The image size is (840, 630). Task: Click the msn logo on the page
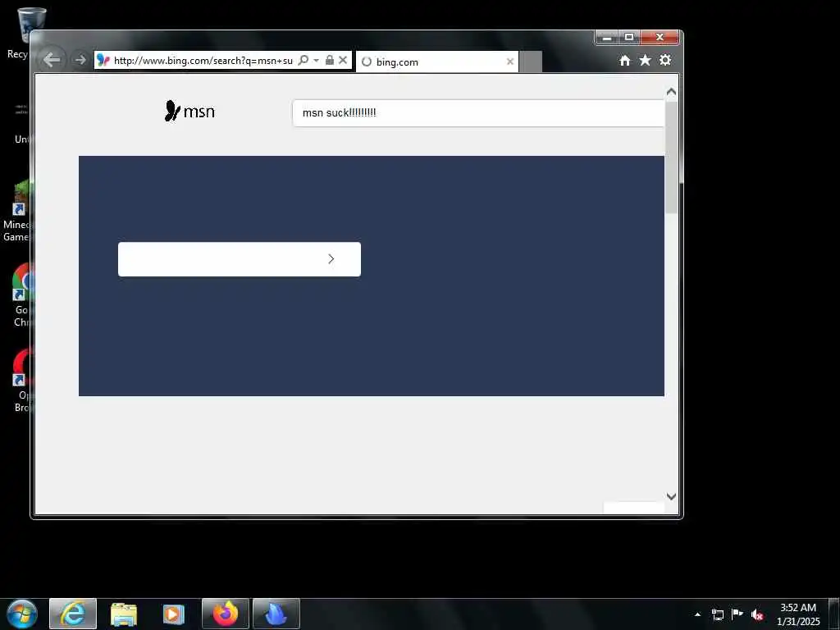(189, 111)
